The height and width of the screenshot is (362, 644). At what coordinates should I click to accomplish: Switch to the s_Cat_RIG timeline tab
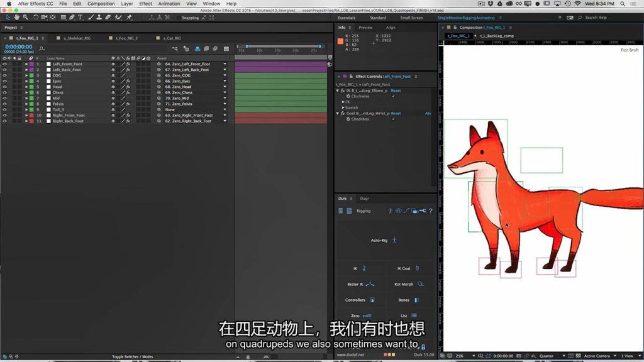pos(172,38)
